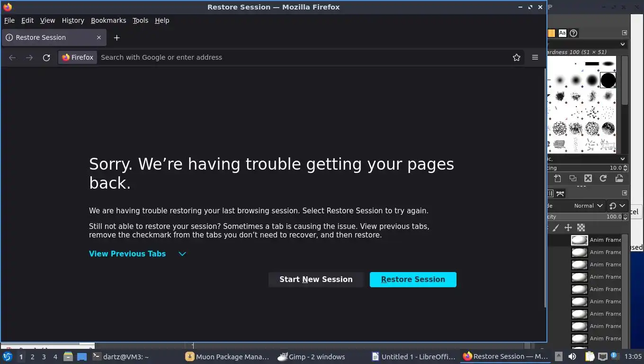Duplicate the selected brush in GIMP
This screenshot has width=644, height=364.
[x=573, y=179]
